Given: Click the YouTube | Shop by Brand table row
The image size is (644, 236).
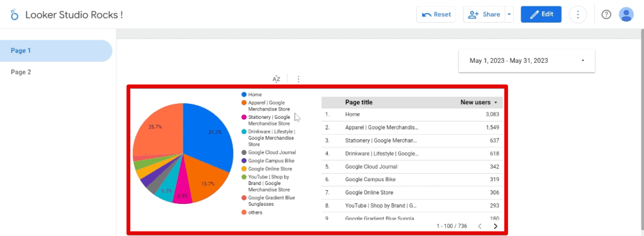Looking at the screenshot, I should (412, 206).
